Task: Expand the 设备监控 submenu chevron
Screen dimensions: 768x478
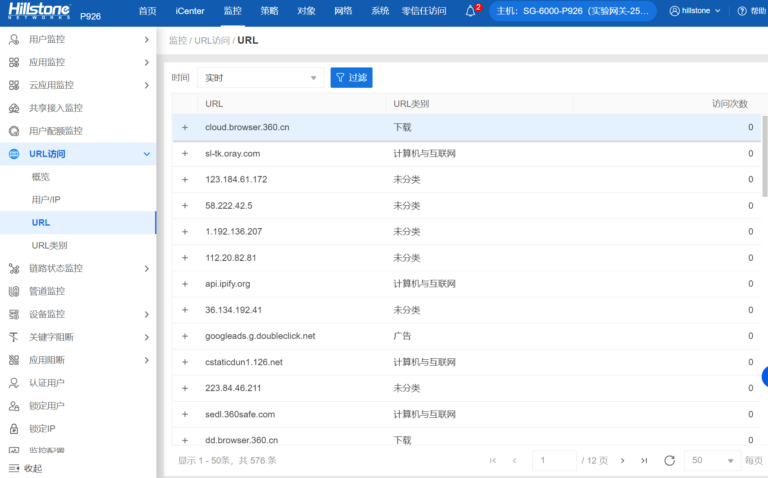Action: (x=146, y=314)
